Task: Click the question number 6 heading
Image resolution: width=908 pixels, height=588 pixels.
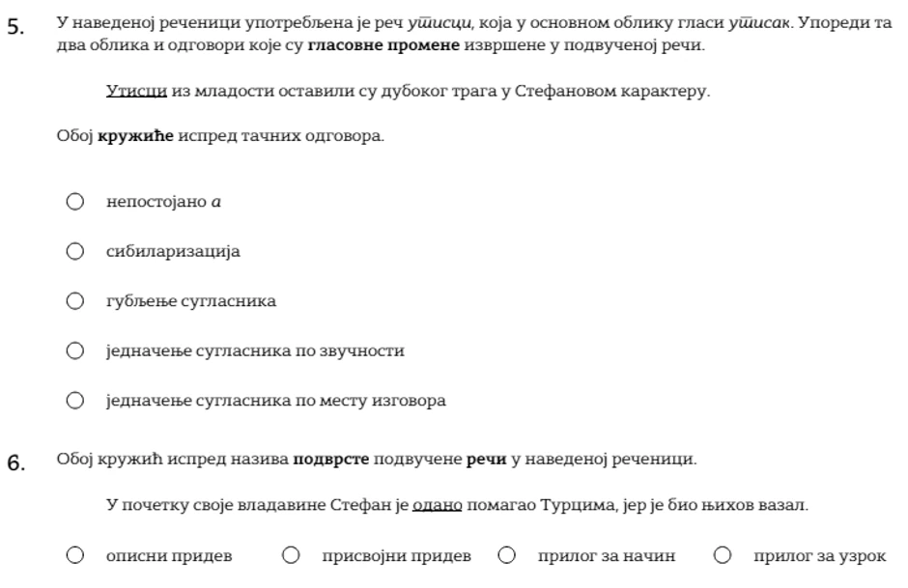Action: [14, 462]
